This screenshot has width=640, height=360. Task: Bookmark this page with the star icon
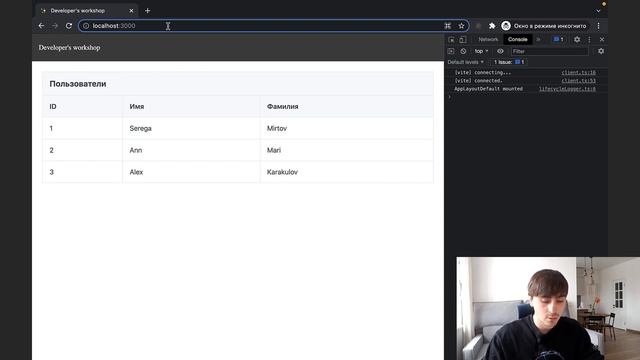[x=461, y=26]
